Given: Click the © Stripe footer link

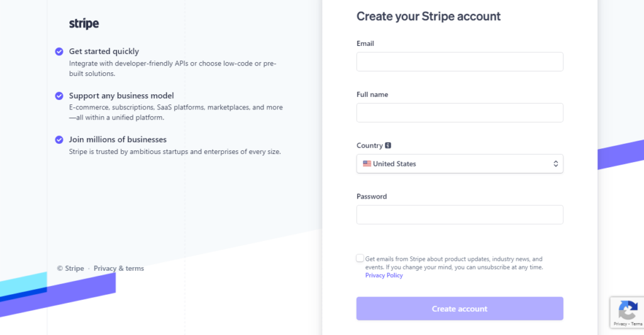Looking at the screenshot, I should [70, 268].
